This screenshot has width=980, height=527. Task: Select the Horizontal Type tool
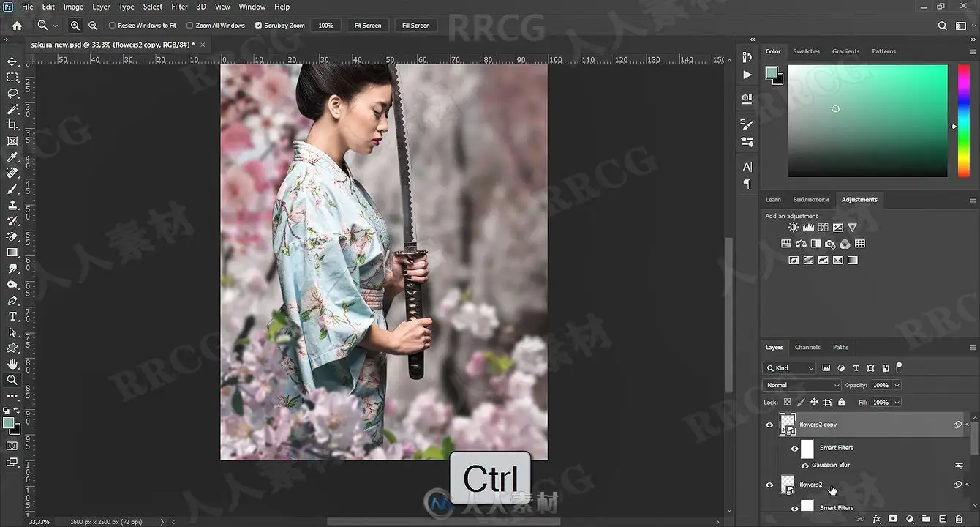tap(12, 316)
